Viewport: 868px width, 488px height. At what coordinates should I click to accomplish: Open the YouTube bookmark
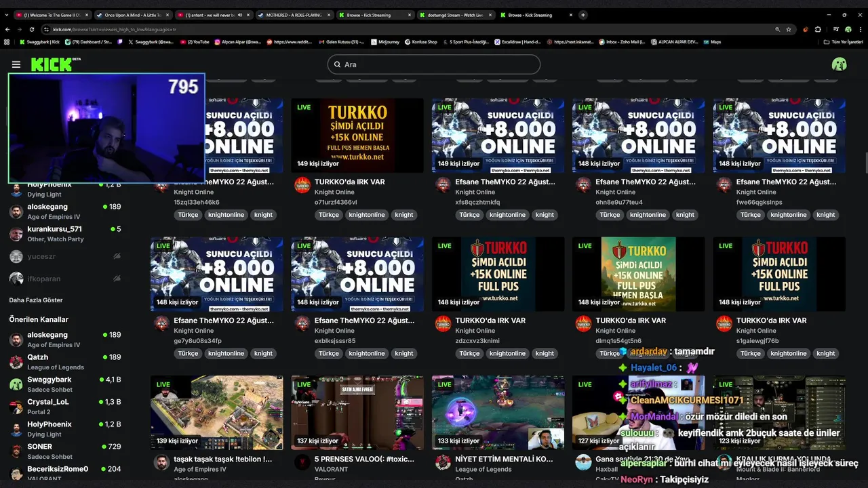tap(193, 41)
